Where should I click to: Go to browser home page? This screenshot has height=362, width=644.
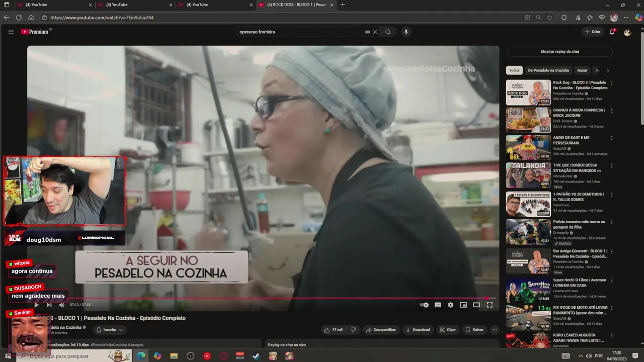[31, 17]
